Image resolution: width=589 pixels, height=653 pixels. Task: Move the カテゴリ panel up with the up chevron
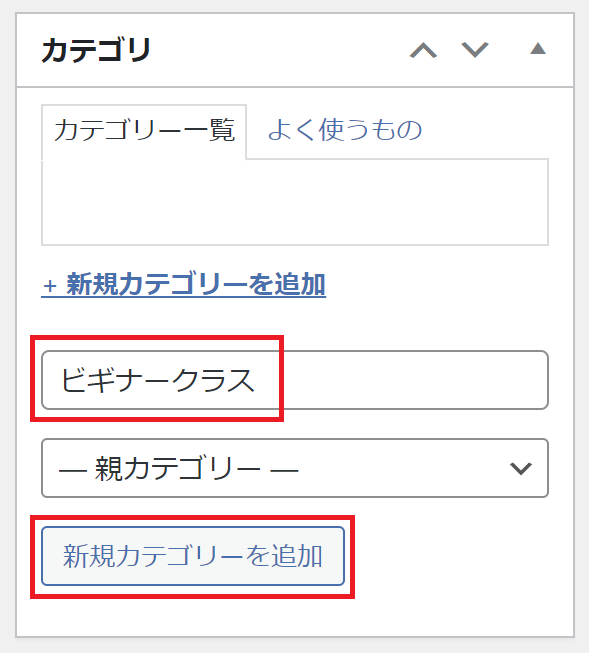point(423,50)
